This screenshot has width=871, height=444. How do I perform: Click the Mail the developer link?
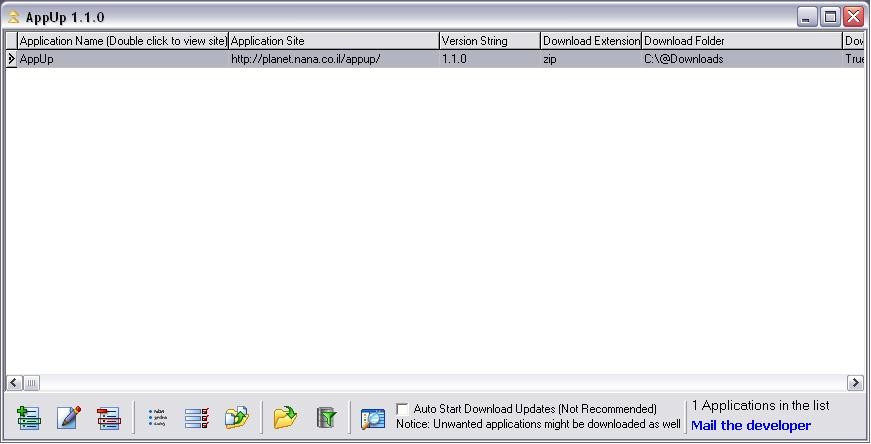tap(751, 426)
